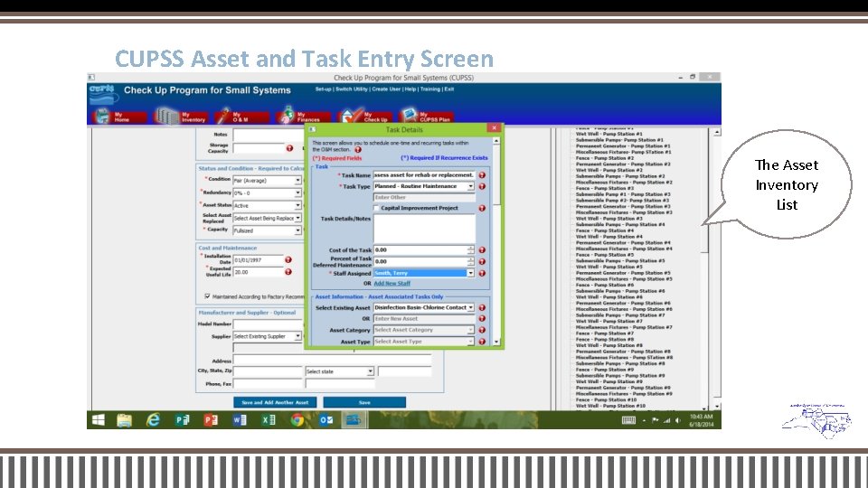Open the My O & M module
This screenshot has height=488, width=868.
pos(242,117)
